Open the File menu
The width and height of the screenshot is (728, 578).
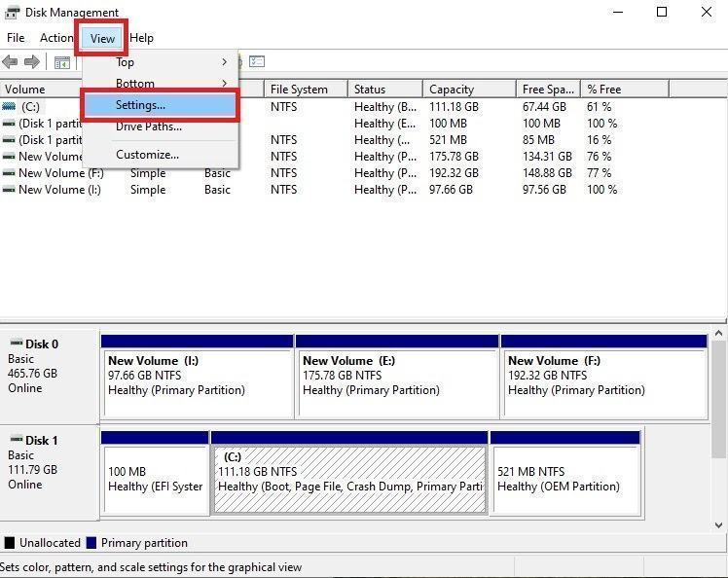pyautogui.click(x=16, y=38)
